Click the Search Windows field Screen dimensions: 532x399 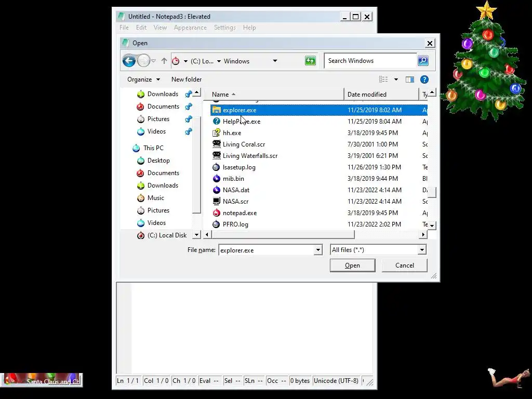(370, 61)
